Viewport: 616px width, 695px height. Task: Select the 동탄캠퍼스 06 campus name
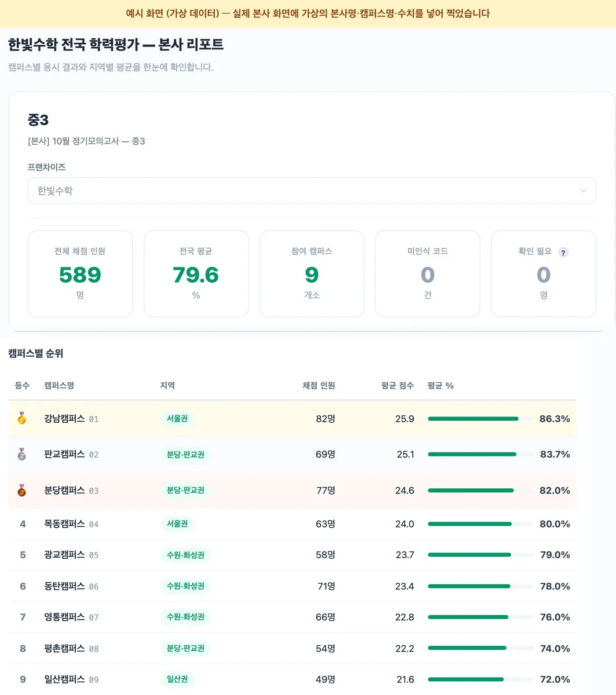(x=71, y=586)
